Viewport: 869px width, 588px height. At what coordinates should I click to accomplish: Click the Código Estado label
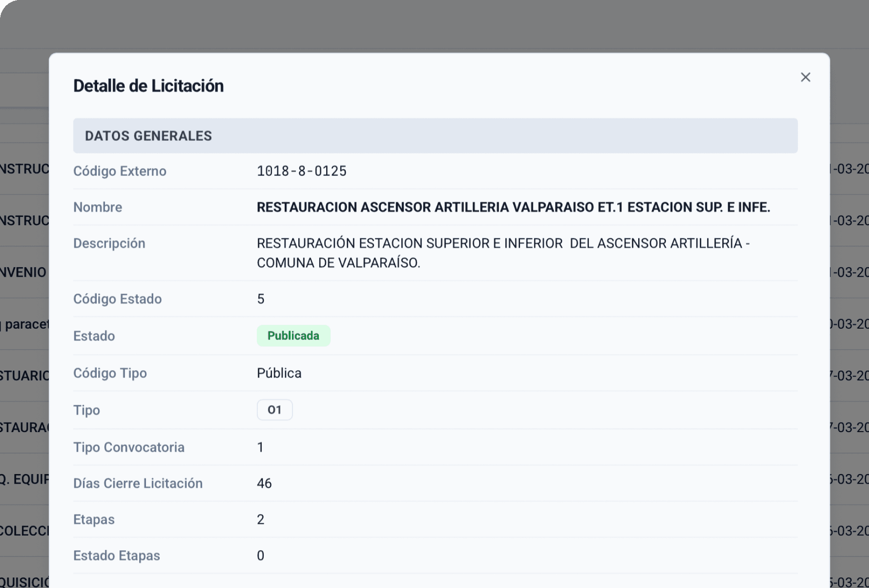click(117, 299)
